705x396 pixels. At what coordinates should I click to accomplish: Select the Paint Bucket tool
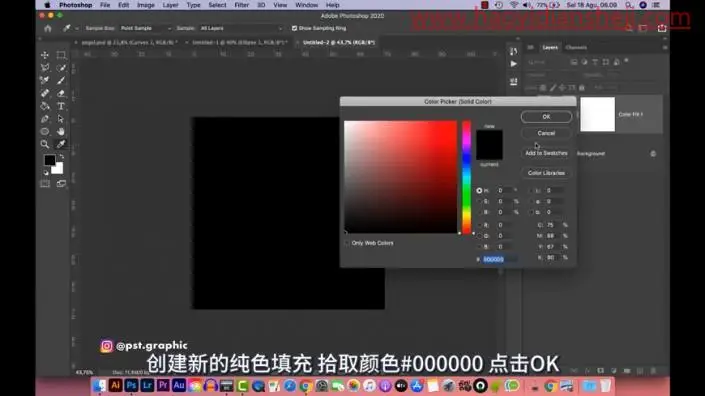pos(45,107)
